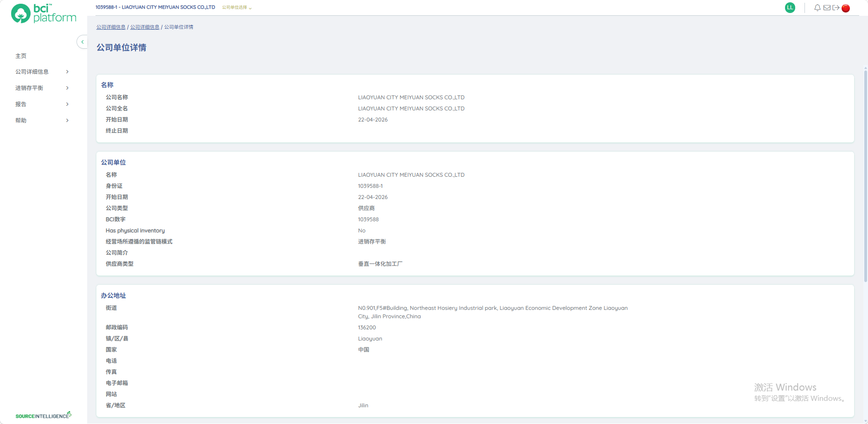Image resolution: width=868 pixels, height=424 pixels.
Task: Collapse the sidebar with the arrow button
Action: click(82, 42)
